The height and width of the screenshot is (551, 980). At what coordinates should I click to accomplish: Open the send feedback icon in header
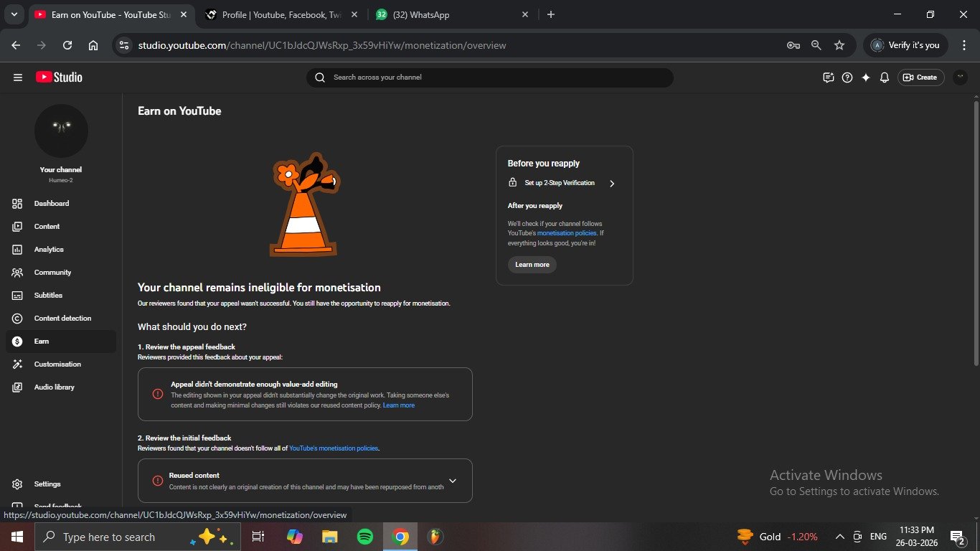tap(829, 77)
